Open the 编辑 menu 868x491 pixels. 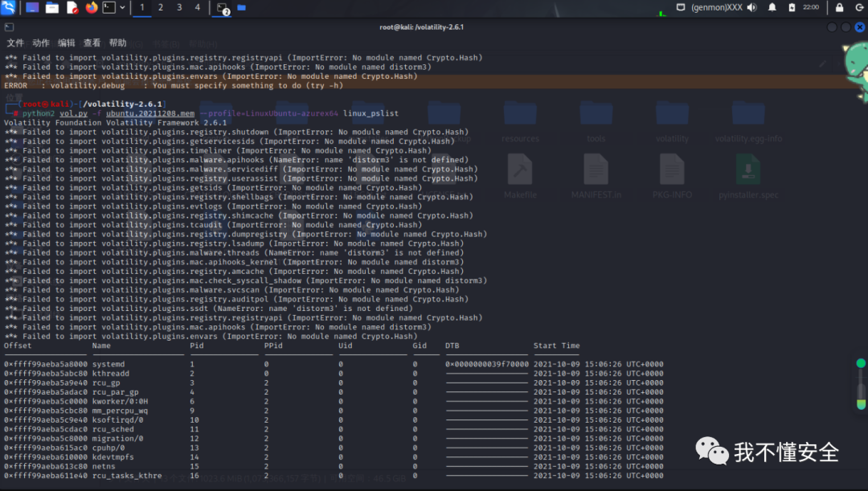coord(66,43)
